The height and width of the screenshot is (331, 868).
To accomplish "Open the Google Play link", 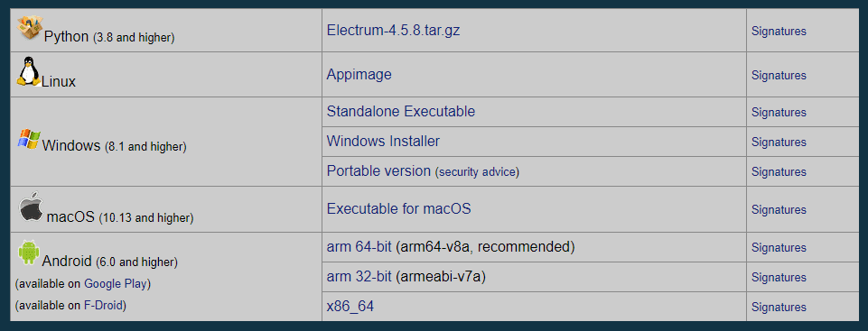I will (x=115, y=284).
